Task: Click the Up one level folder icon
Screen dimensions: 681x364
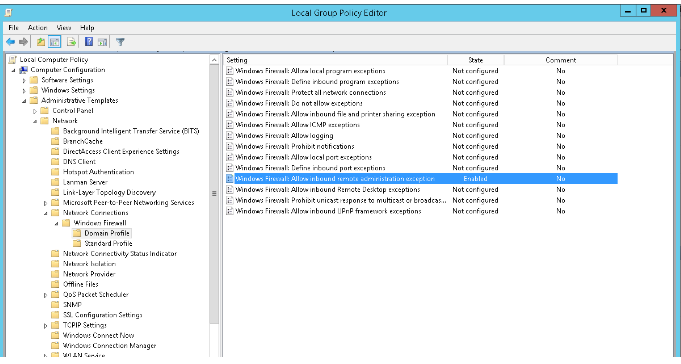Action: (41, 42)
